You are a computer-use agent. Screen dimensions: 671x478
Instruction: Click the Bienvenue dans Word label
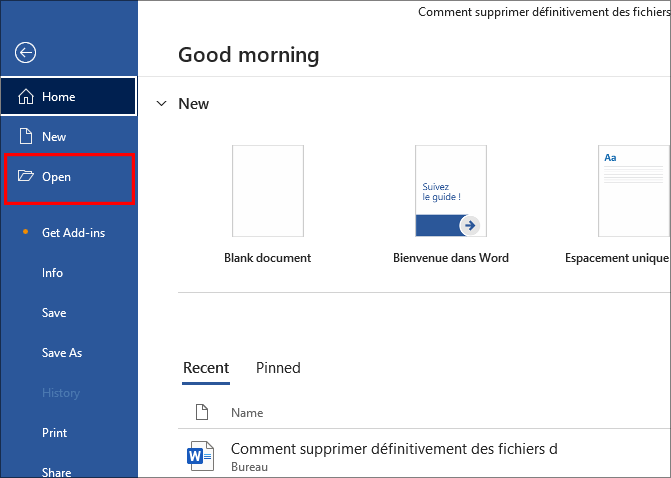(x=451, y=258)
